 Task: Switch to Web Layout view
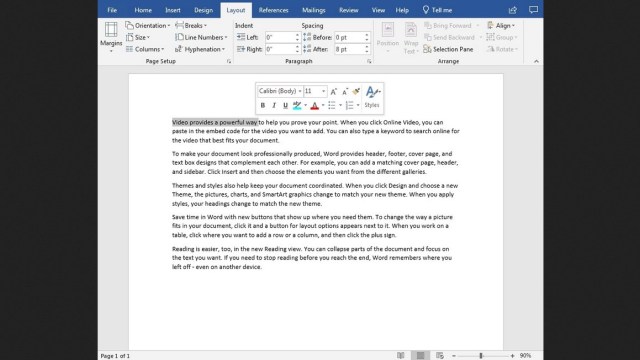pyautogui.click(x=440, y=356)
